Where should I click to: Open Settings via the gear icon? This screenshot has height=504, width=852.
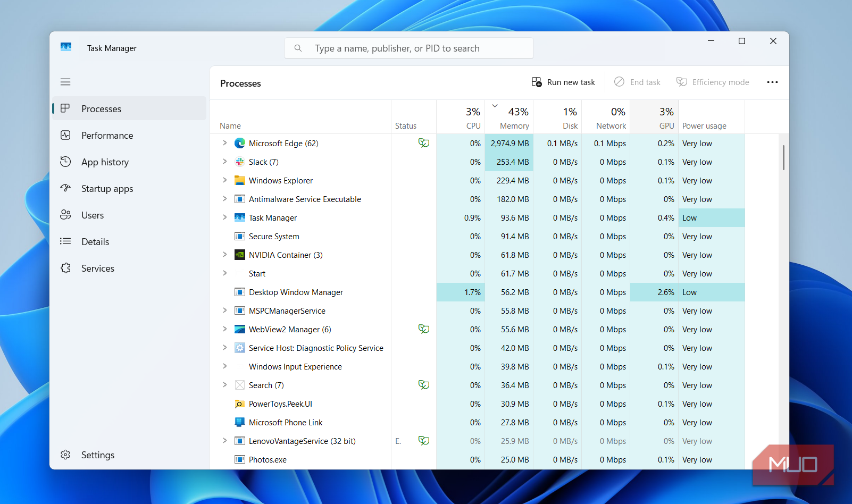[65, 455]
